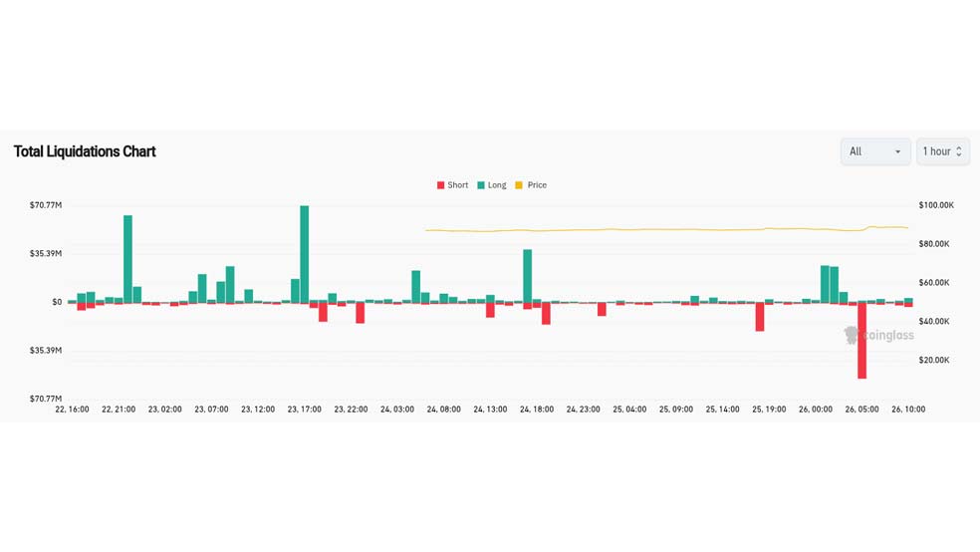
Task: Click the yellow Price legend color square
Action: coord(519,185)
